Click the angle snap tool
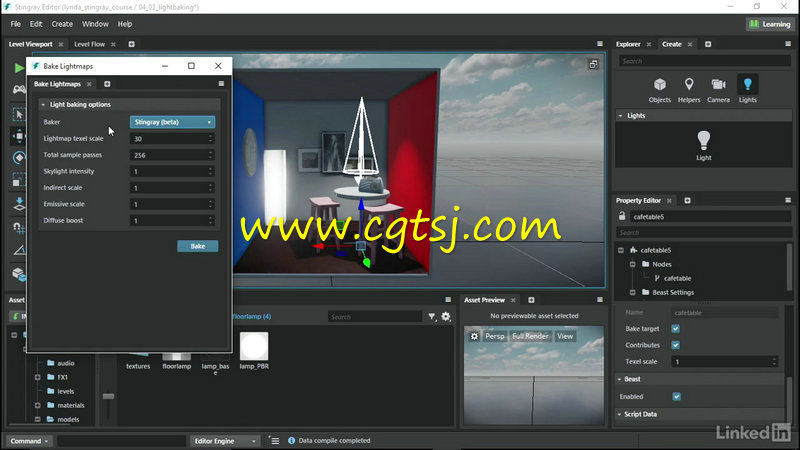Screen dimensions: 800x450 19,250
